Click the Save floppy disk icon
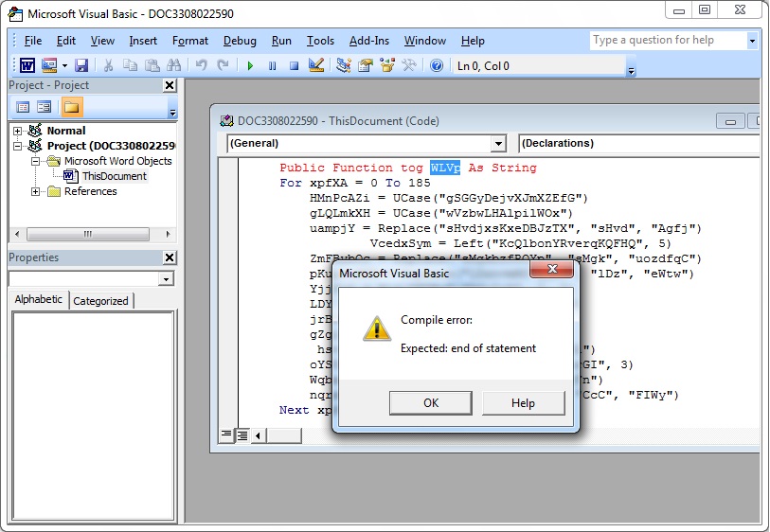 (x=81, y=65)
